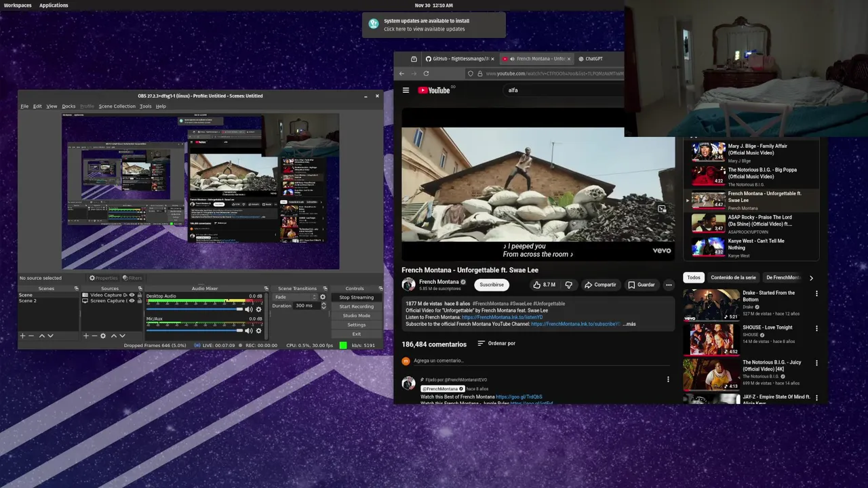This screenshot has width=868, height=488.
Task: Open options for the Drake Started From the Bottom video
Action: tap(816, 293)
